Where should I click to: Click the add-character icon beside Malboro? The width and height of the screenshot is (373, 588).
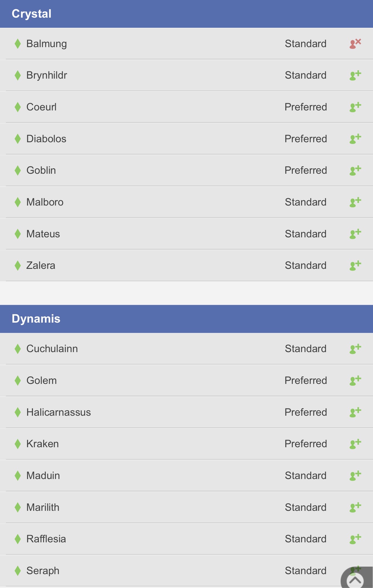click(x=355, y=202)
